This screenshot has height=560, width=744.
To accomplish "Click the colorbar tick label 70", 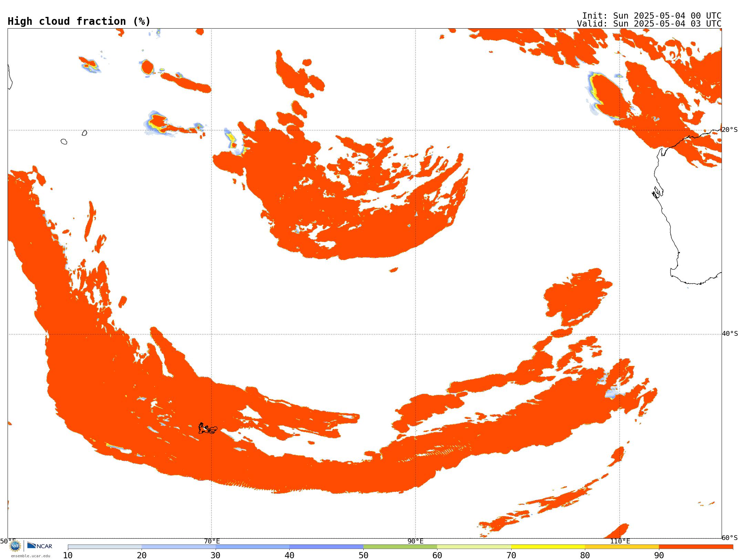I will pyautogui.click(x=511, y=556).
